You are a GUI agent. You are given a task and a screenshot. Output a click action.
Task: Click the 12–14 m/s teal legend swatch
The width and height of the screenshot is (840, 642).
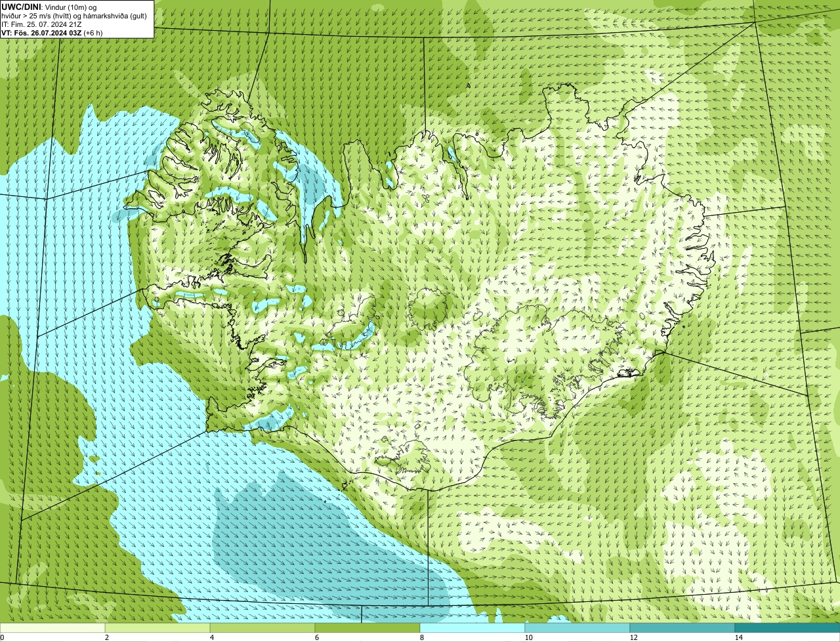[682, 628]
